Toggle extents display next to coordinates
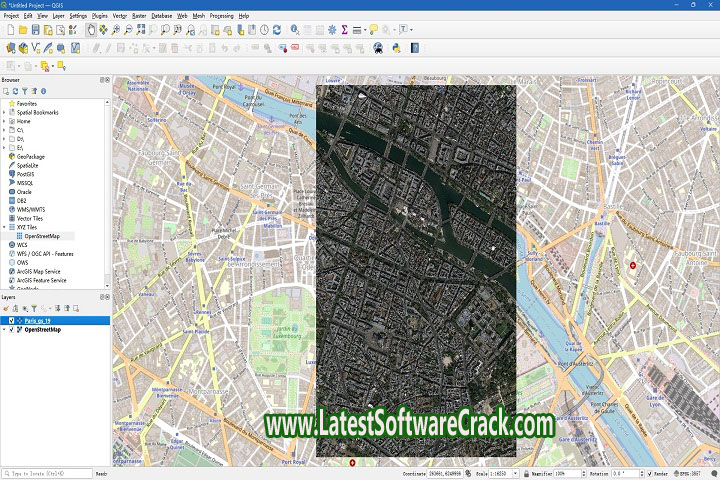The width and height of the screenshot is (720, 480). point(468,474)
